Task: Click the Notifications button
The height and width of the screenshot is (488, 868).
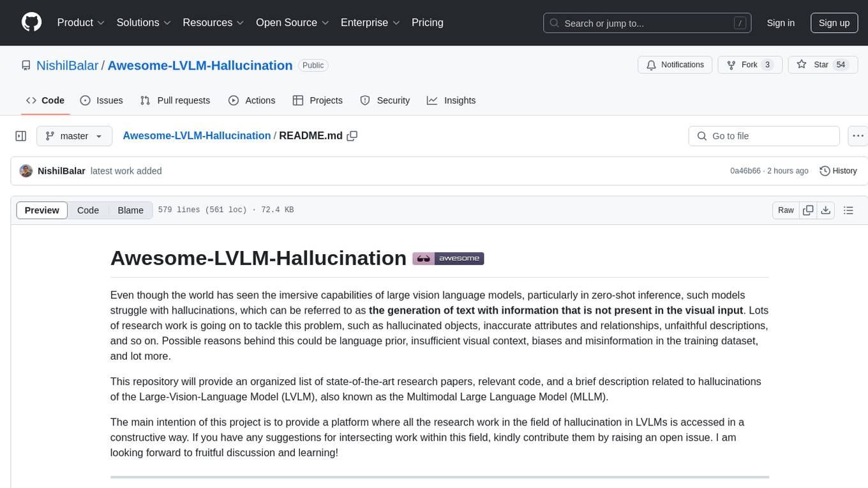Action: pos(675,65)
